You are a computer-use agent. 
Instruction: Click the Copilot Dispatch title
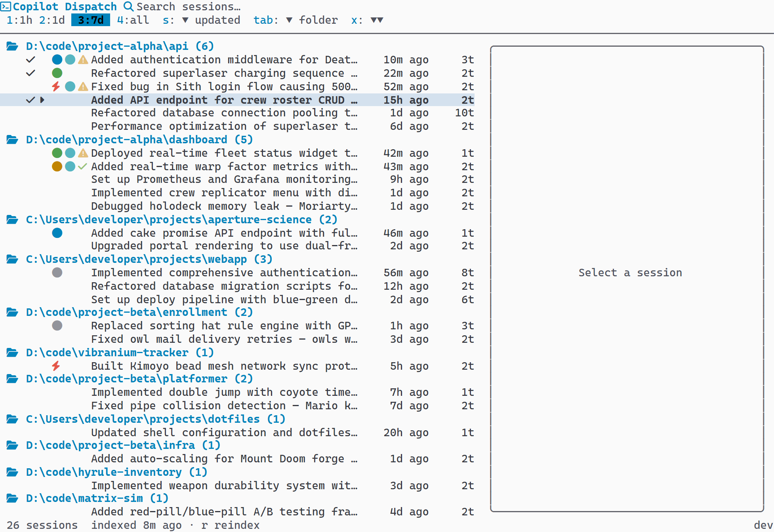pos(65,7)
